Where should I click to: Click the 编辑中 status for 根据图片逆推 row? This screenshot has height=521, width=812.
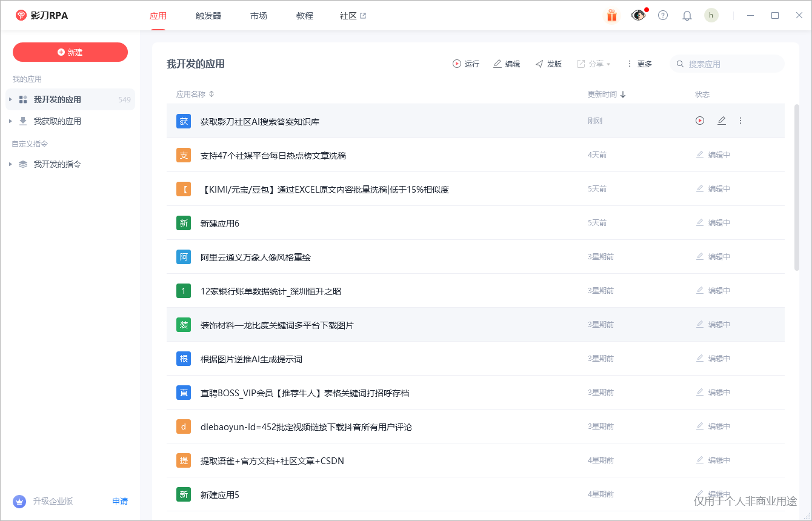713,359
